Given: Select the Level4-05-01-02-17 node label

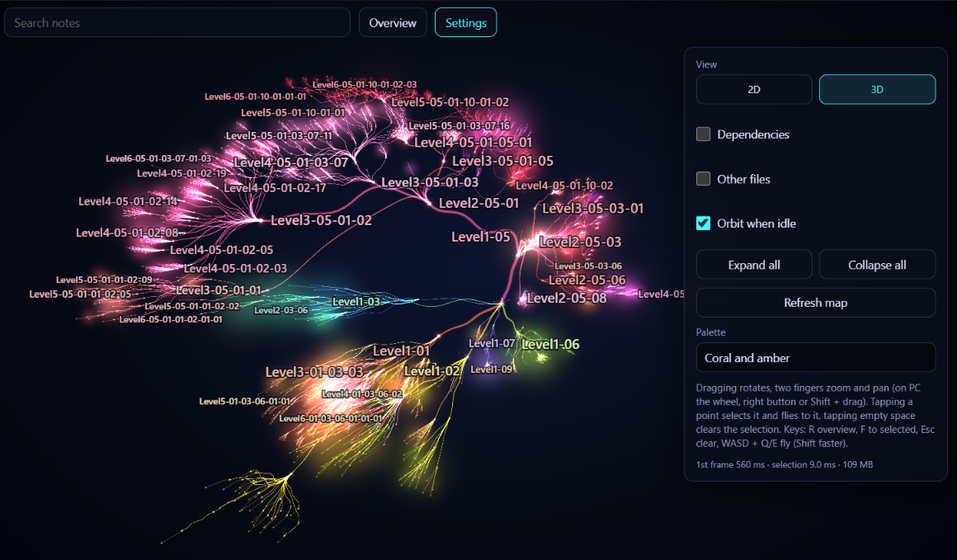Looking at the screenshot, I should click(x=275, y=188).
